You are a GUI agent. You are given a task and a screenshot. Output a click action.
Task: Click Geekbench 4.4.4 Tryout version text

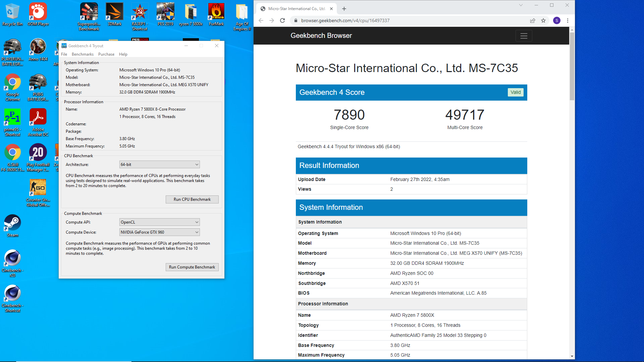[349, 147]
